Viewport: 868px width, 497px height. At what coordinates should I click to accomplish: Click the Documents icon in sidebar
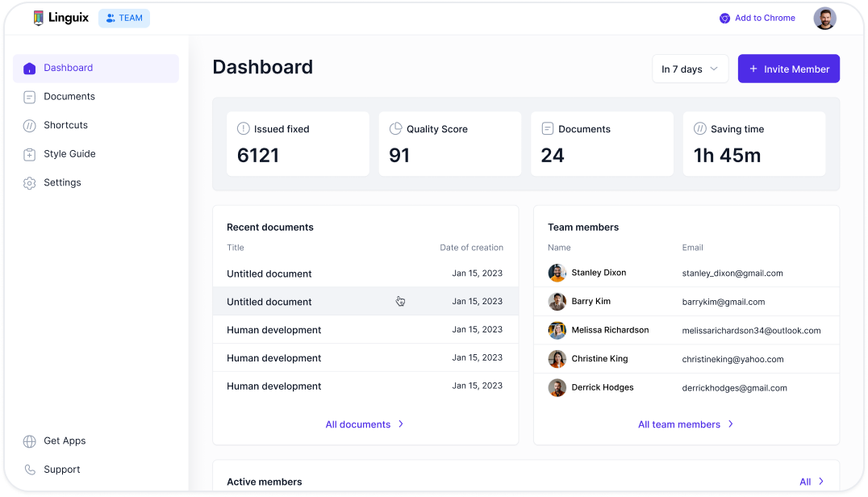point(30,97)
